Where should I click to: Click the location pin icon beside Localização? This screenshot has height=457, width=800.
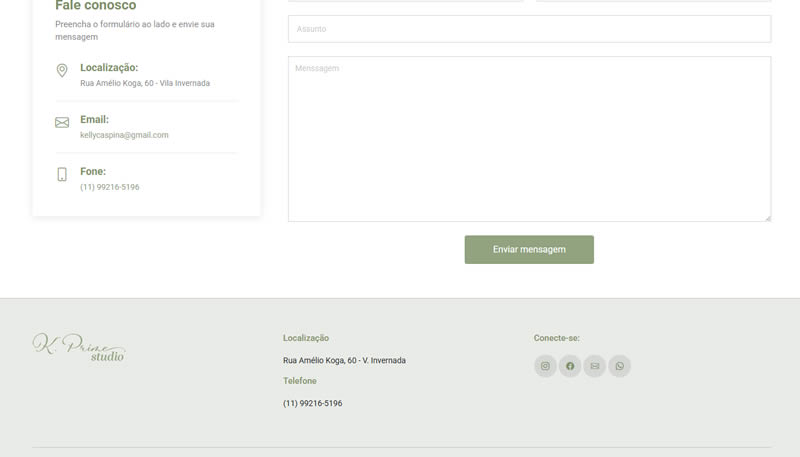click(x=62, y=71)
